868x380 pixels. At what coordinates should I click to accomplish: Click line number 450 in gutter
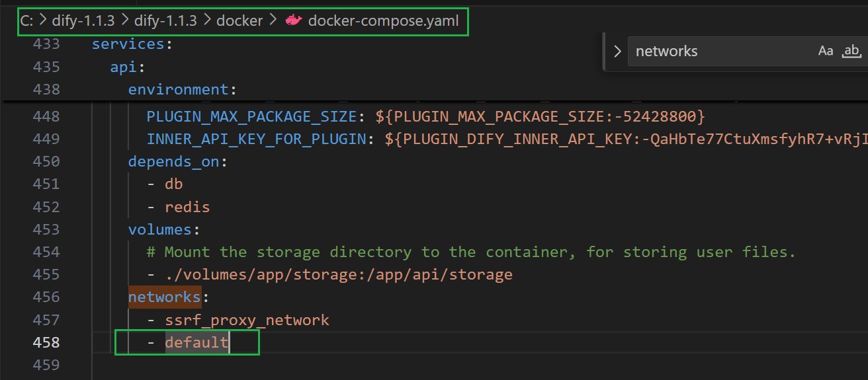[x=46, y=161]
